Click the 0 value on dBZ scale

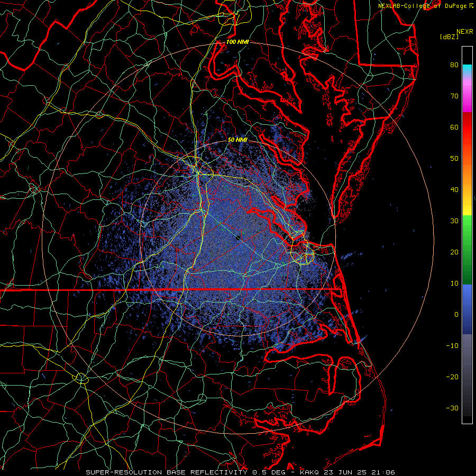(x=456, y=315)
